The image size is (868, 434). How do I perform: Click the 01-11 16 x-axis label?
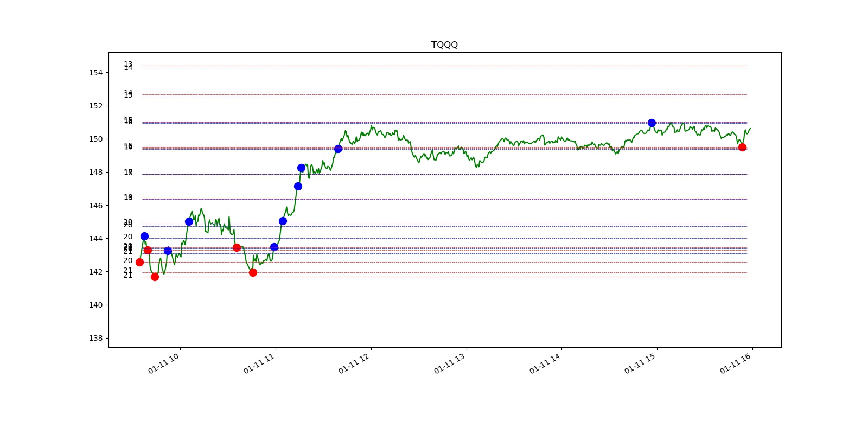(736, 363)
